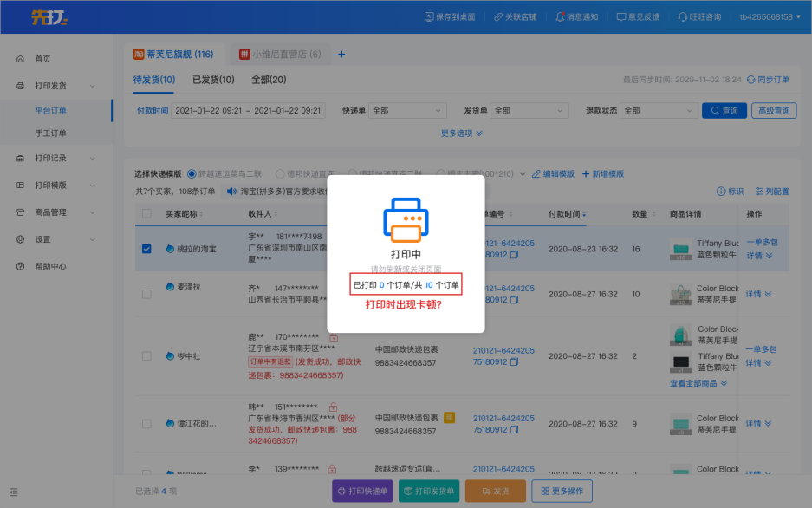
Task: Toggle the select-all checkbox in table header
Action: [x=146, y=214]
